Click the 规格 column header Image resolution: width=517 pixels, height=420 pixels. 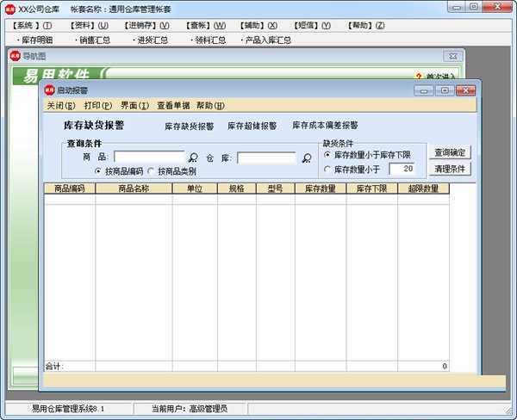pyautogui.click(x=237, y=188)
